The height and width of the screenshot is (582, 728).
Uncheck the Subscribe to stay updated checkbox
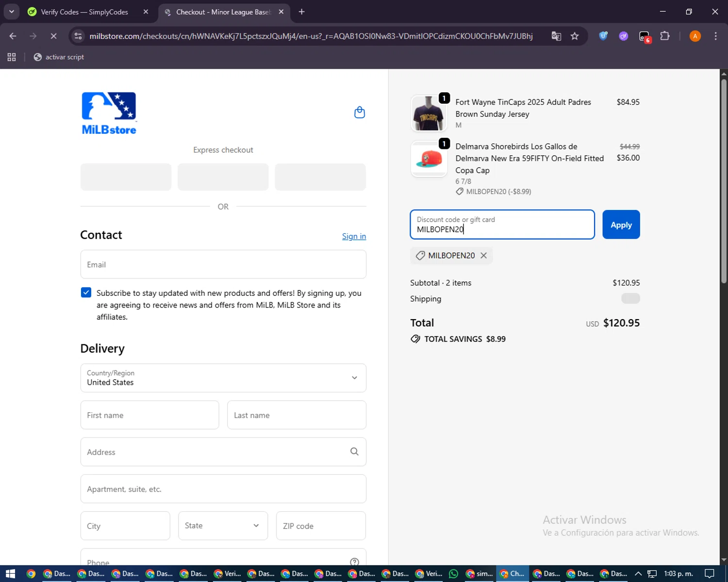86,292
